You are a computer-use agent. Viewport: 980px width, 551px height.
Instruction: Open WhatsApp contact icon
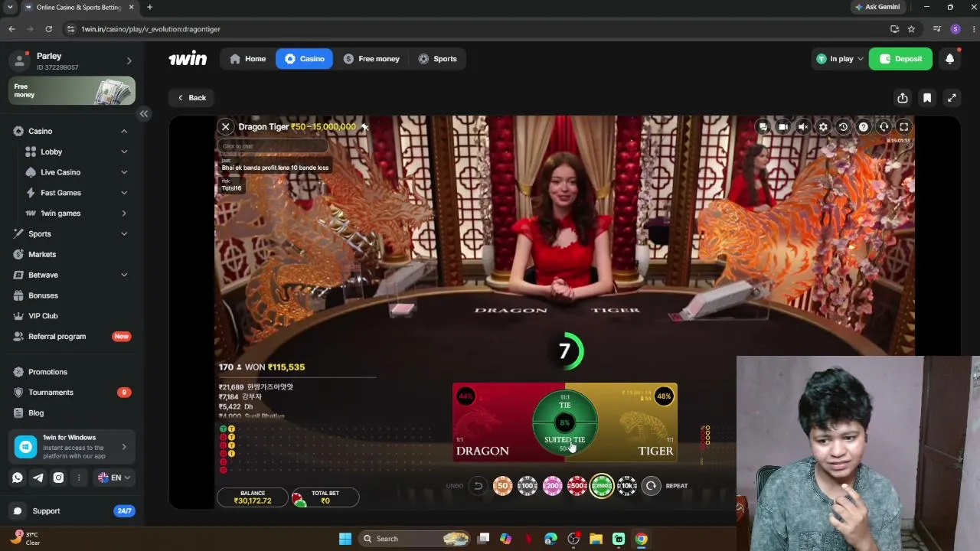tap(18, 478)
